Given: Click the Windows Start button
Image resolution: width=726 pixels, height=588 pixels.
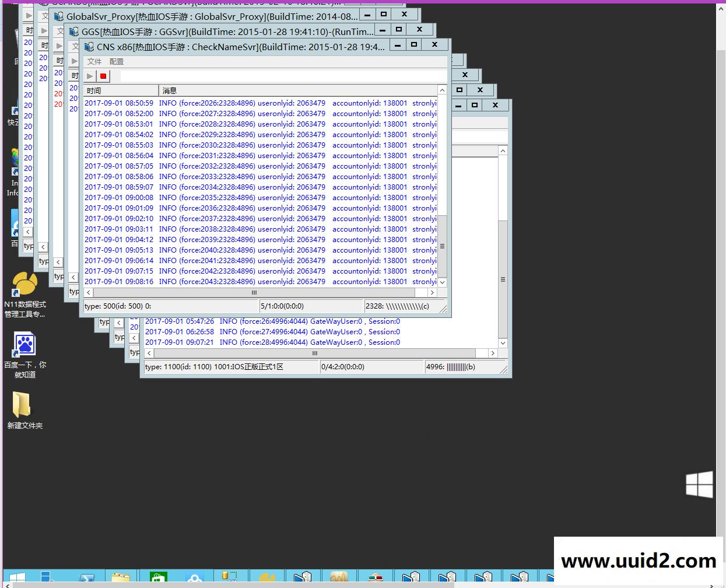Looking at the screenshot, I should (x=17, y=579).
